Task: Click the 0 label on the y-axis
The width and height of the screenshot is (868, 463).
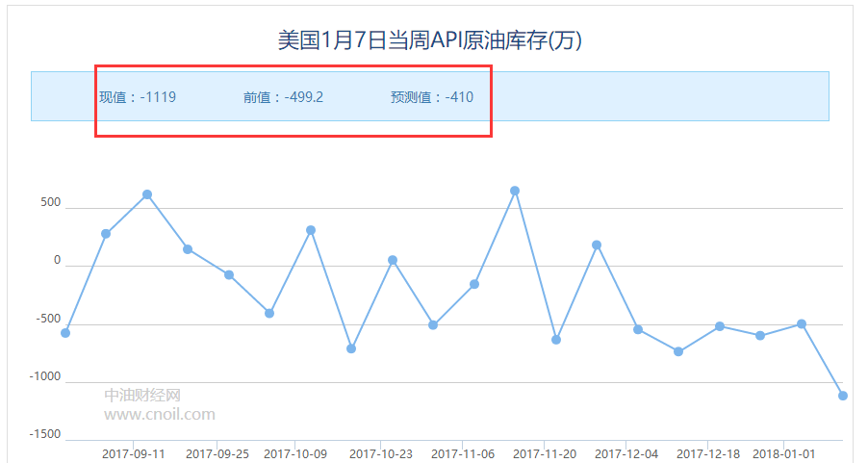Action: (57, 260)
